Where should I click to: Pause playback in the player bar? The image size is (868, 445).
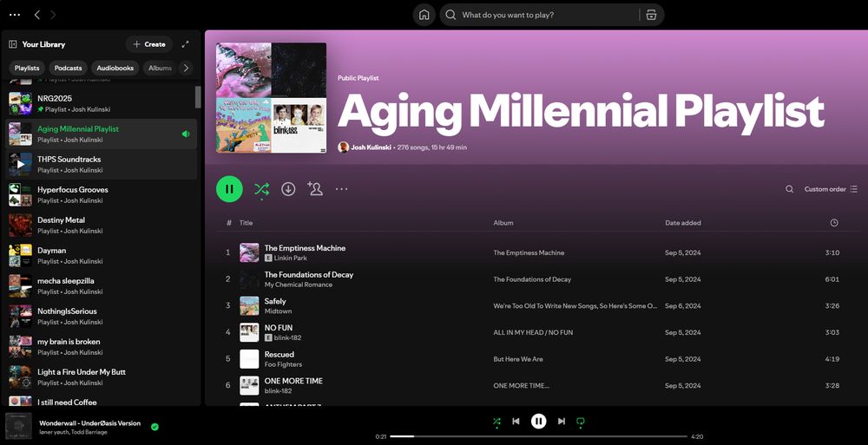click(539, 422)
